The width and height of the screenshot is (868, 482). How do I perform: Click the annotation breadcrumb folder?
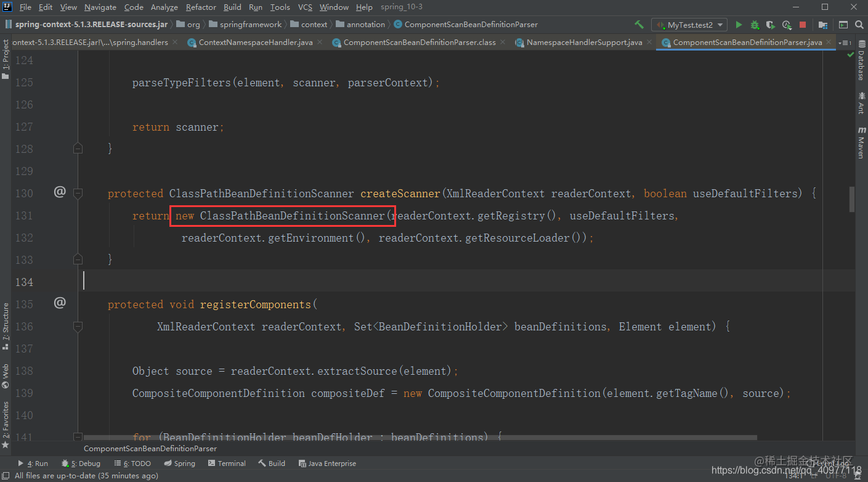[x=360, y=25]
